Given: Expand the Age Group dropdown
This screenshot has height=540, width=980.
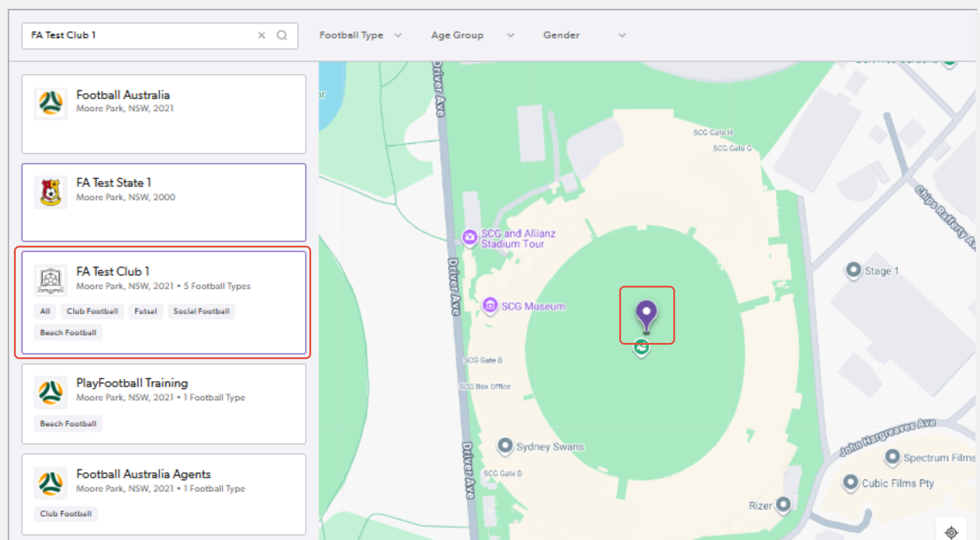Looking at the screenshot, I should [x=472, y=35].
